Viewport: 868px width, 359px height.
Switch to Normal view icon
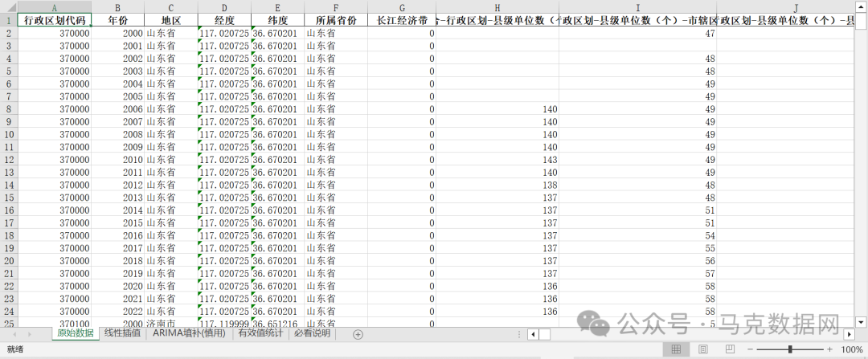click(x=676, y=349)
